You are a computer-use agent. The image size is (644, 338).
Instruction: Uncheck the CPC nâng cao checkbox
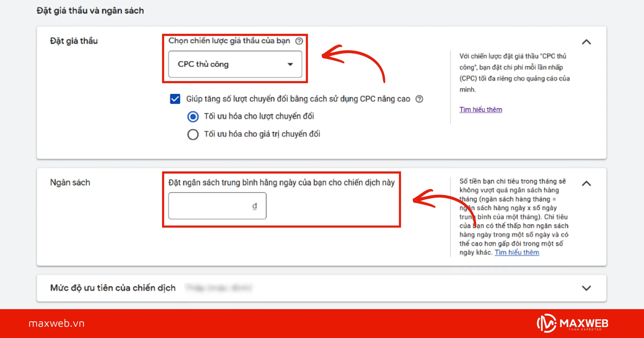tap(175, 99)
